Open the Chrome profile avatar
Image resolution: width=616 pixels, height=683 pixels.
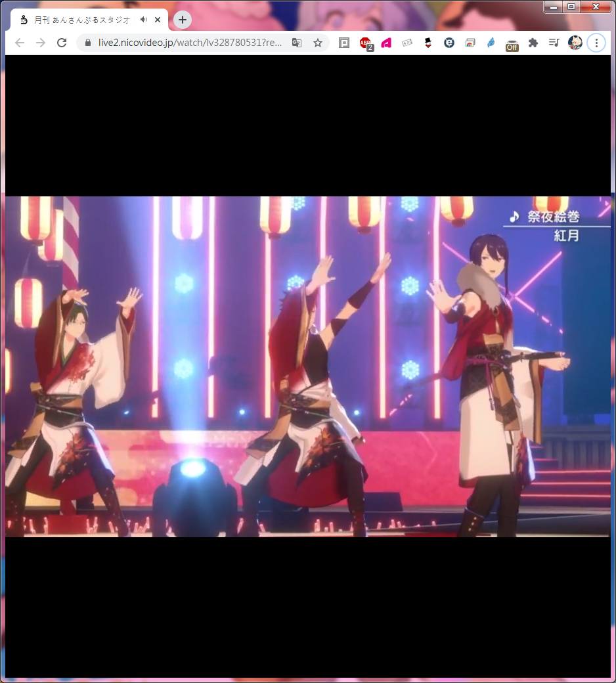click(x=575, y=43)
